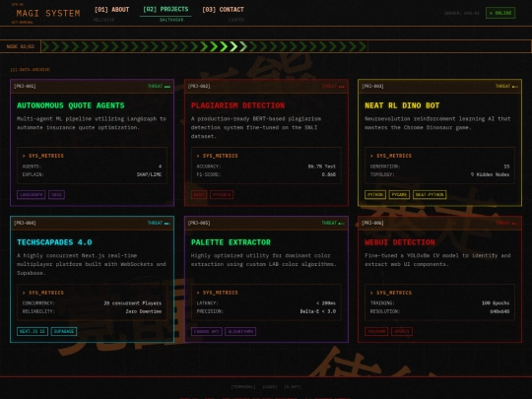Click the THREAT indicator on PRJ-002 card
This screenshot has width=532, height=399.
click(x=333, y=86)
